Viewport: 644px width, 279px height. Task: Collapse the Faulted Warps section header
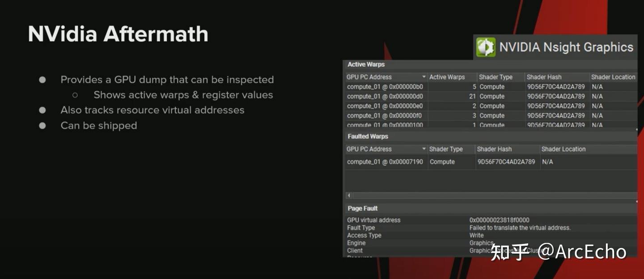(368, 136)
